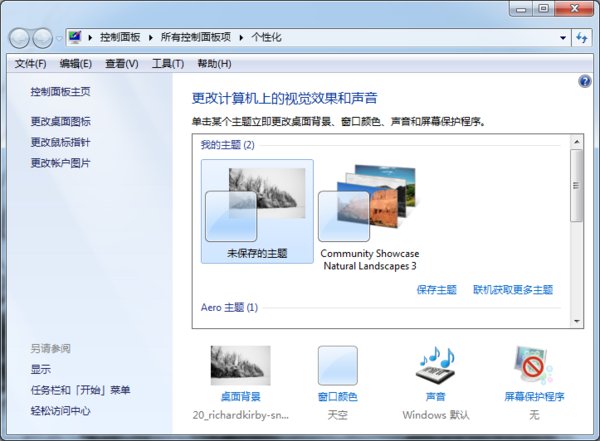Click the blue help question mark icon
The image size is (600, 441).
click(585, 81)
